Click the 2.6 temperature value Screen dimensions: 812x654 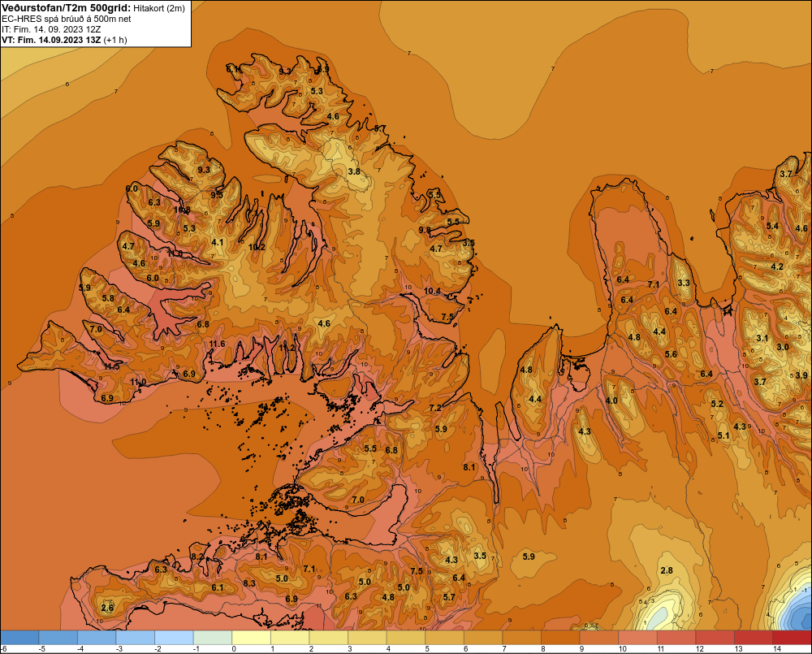pos(107,608)
